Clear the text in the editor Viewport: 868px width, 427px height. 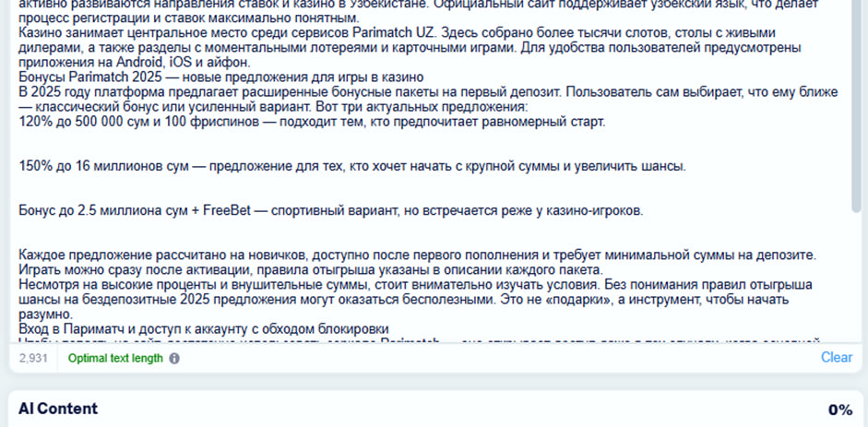pos(837,357)
